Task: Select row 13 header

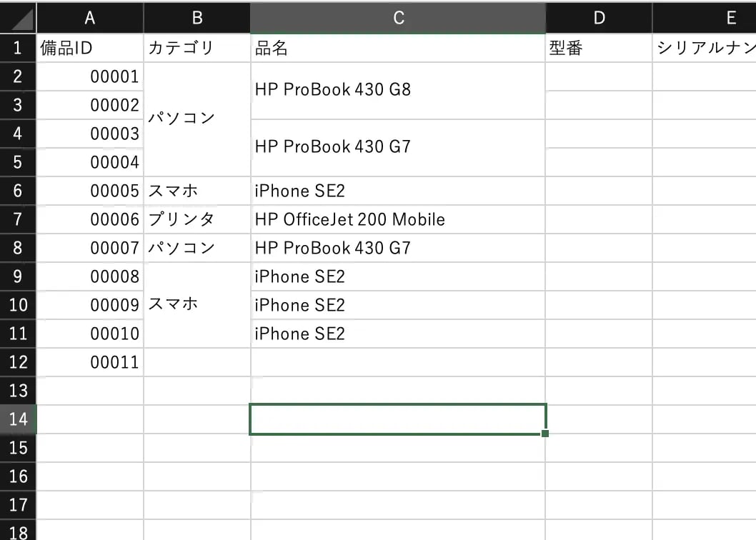Action: point(18,391)
